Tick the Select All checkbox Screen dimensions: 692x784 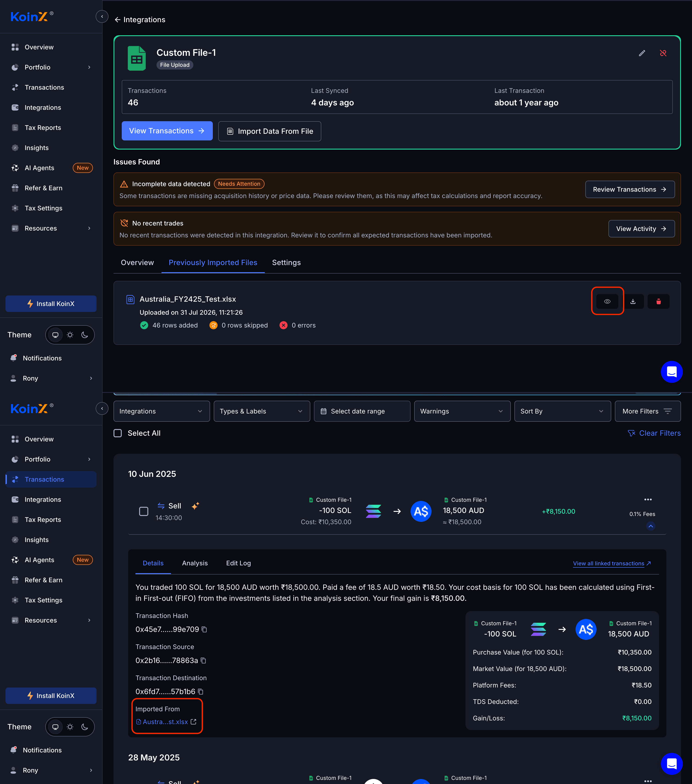coord(118,433)
